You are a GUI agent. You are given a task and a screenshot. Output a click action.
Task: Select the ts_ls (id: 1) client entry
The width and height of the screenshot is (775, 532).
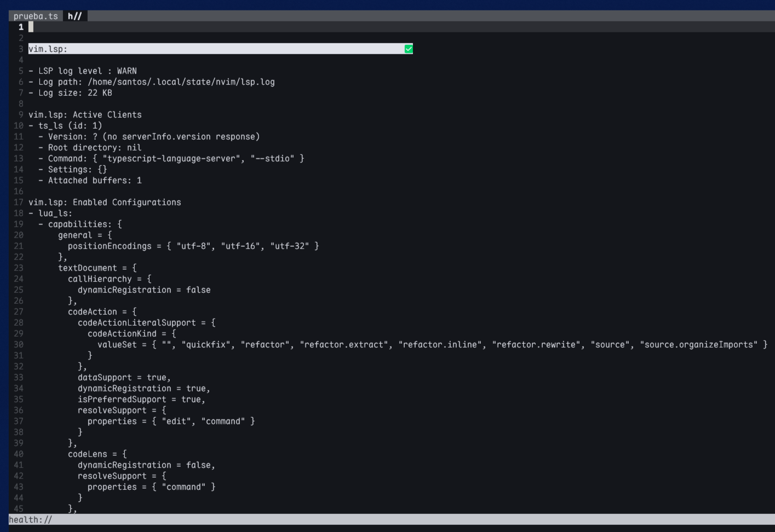click(x=70, y=126)
